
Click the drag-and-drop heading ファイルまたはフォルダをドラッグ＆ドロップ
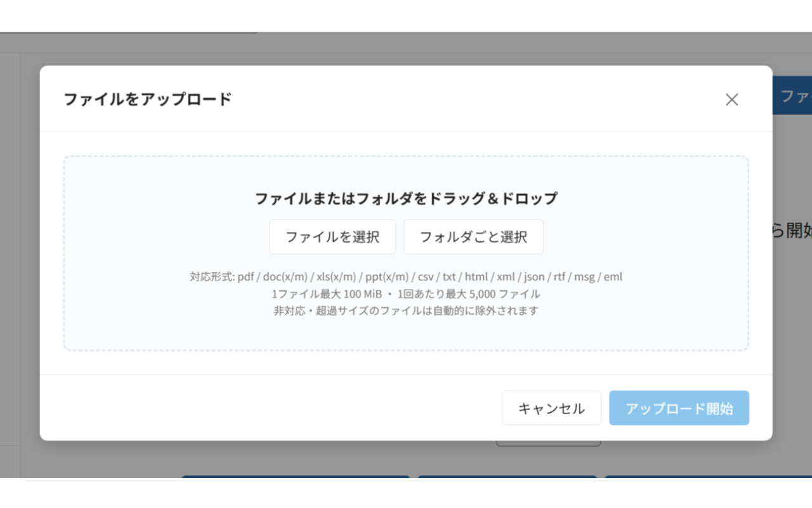click(x=406, y=199)
